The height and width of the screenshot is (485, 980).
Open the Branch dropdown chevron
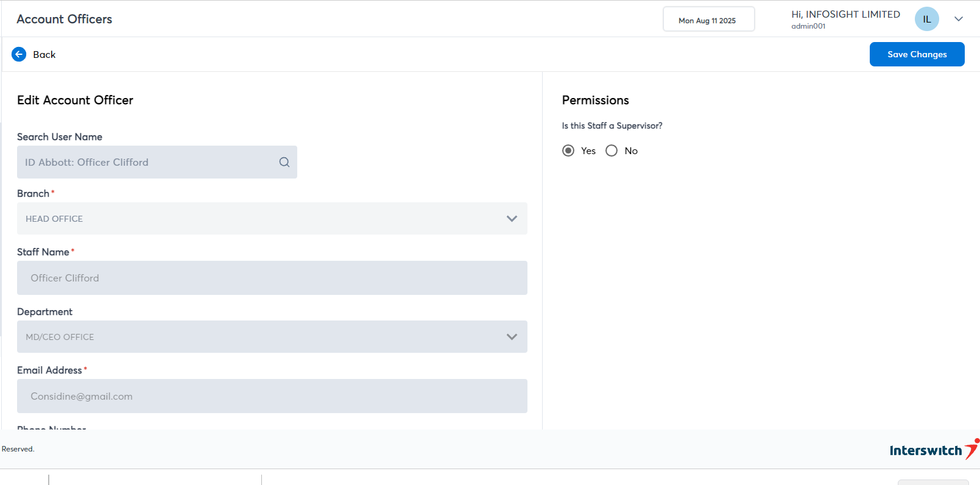pos(512,219)
